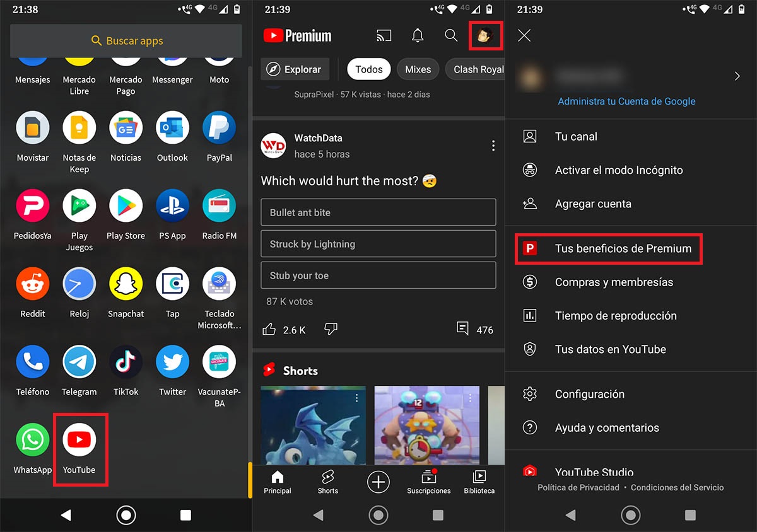Open Compras y membresías
Viewport: 757px width, 532px height.
[x=631, y=282]
